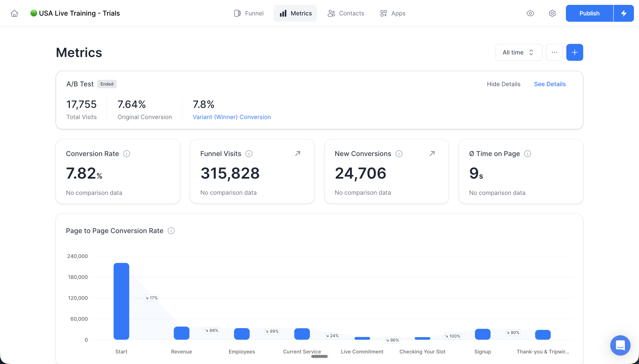Click the Publish button
This screenshot has width=639, height=364.
[x=589, y=13]
